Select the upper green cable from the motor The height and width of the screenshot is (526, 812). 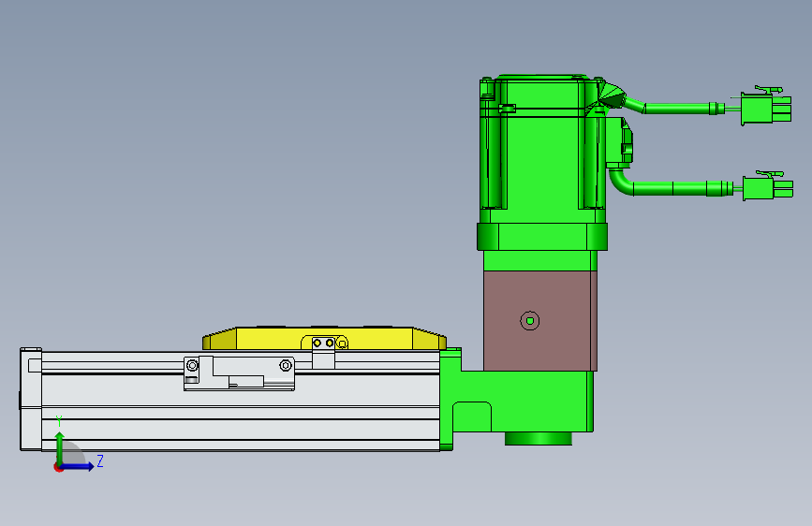pos(673,108)
